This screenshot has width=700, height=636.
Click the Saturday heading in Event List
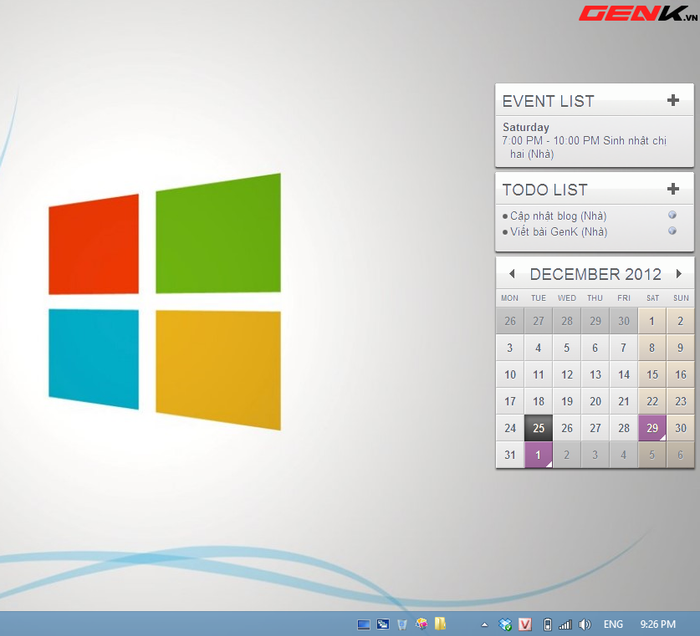(526, 127)
